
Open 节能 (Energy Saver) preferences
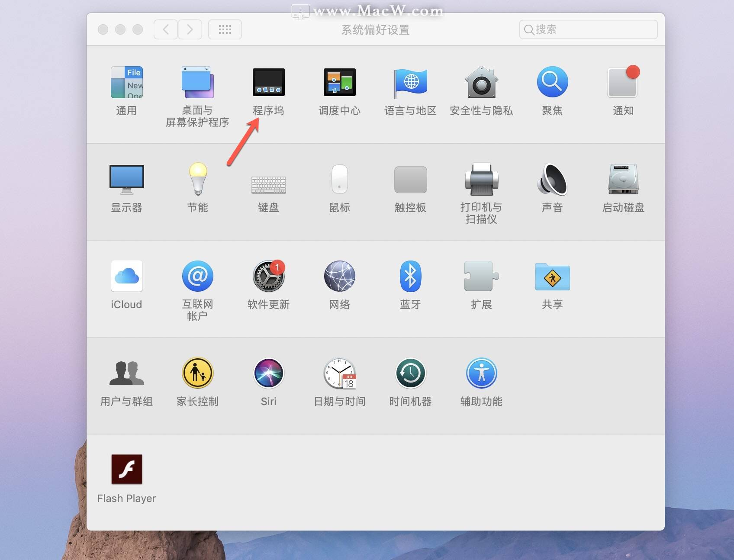[197, 179]
